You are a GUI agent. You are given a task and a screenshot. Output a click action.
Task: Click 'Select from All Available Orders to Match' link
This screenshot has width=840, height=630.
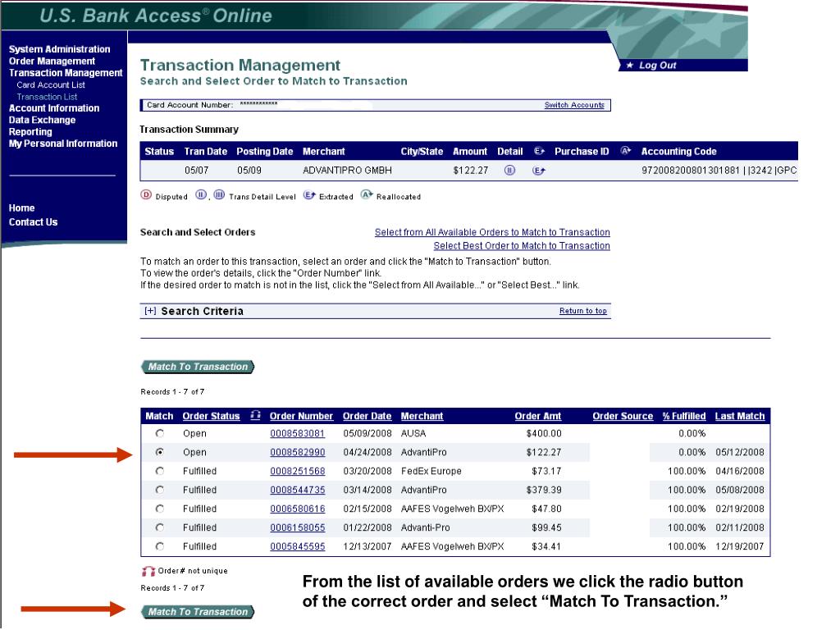(492, 232)
